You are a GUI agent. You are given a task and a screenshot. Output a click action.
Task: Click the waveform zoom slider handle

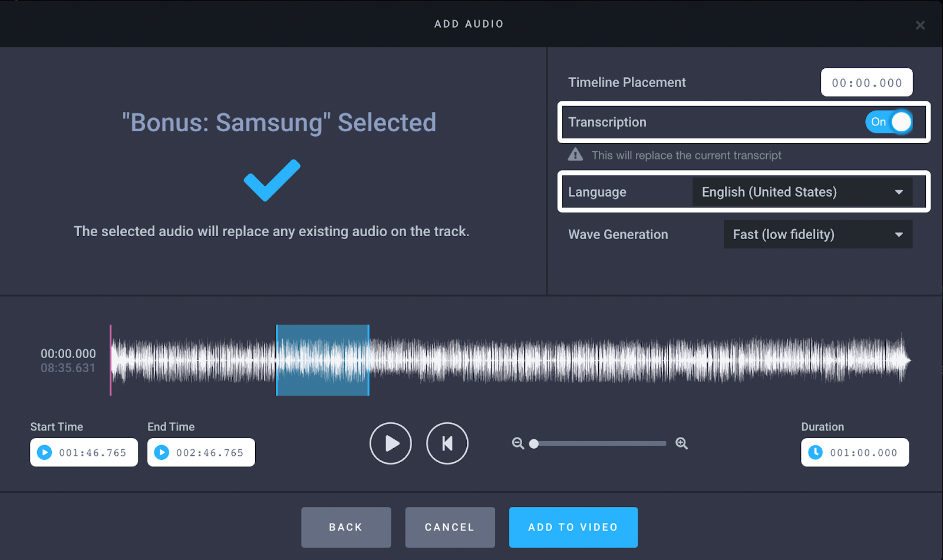coord(534,443)
